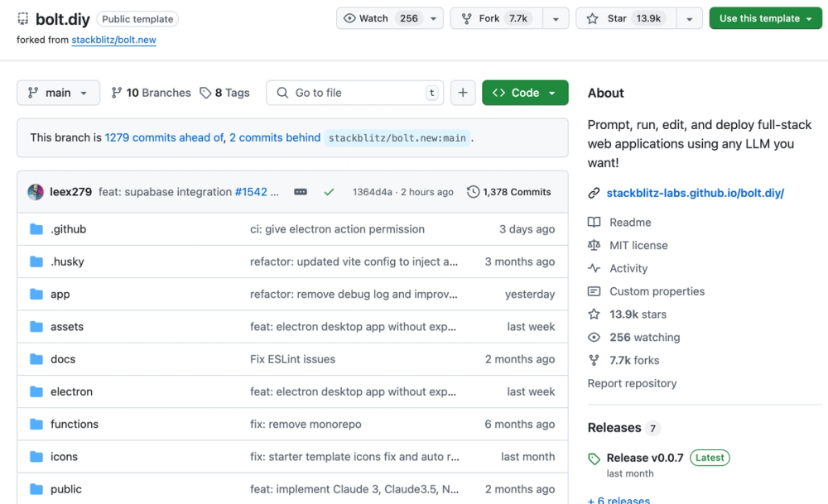This screenshot has width=828, height=504.
Task: Click the Star icon in header button
Action: point(593,18)
